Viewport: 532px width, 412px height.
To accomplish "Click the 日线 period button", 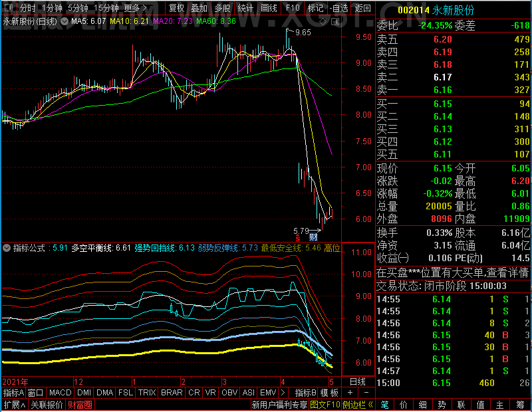I will [358, 382].
